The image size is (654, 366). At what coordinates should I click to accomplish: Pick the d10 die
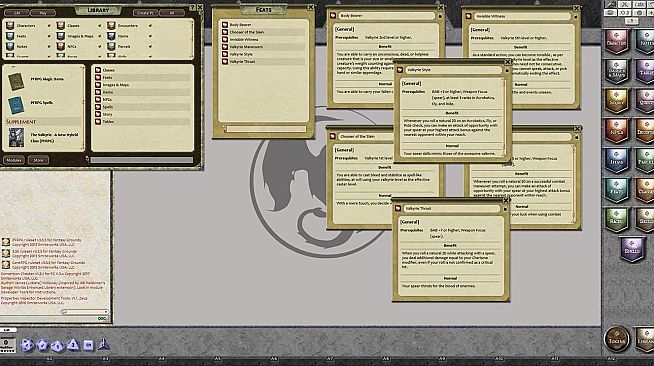57,346
